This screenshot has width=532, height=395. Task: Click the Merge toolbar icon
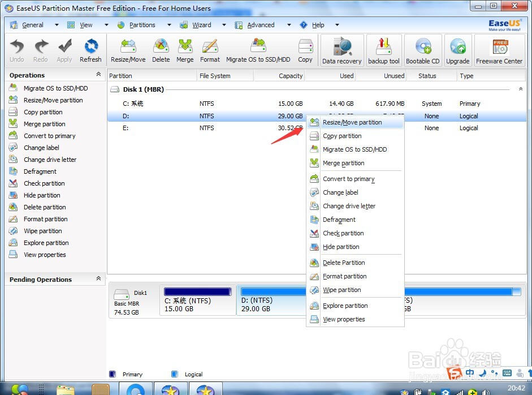pos(185,50)
